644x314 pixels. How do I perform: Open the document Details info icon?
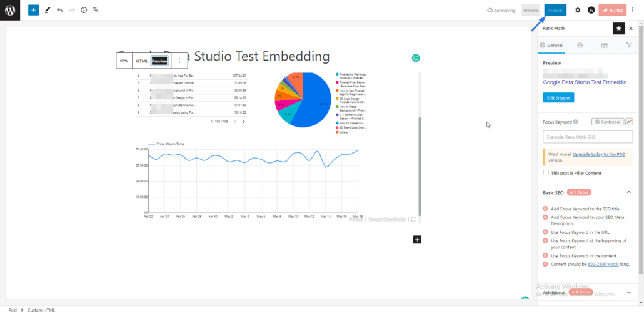pos(84,10)
